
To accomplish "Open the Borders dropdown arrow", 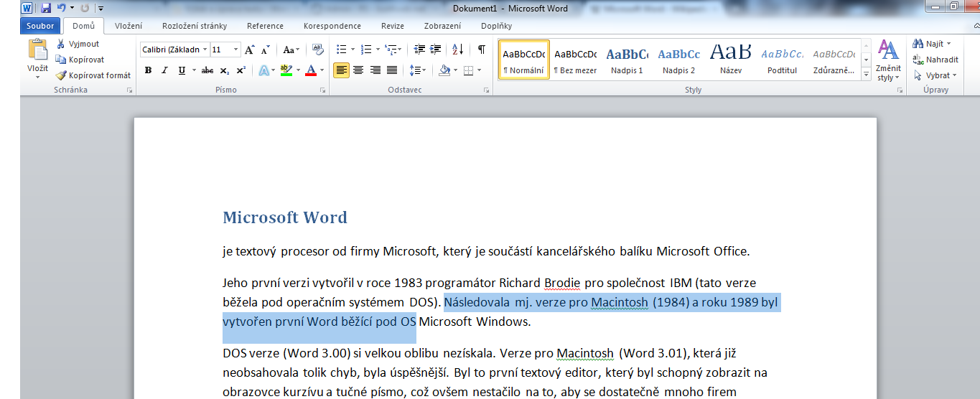I will 479,70.
